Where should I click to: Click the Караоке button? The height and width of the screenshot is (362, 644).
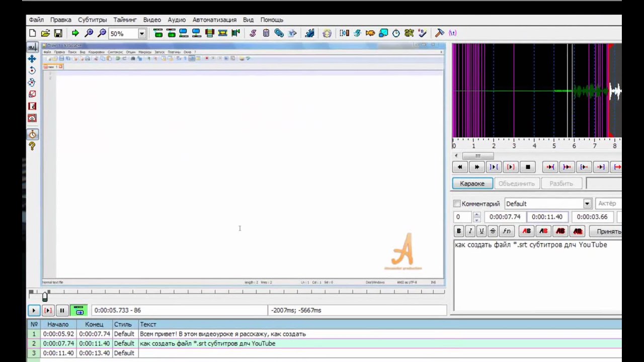472,184
